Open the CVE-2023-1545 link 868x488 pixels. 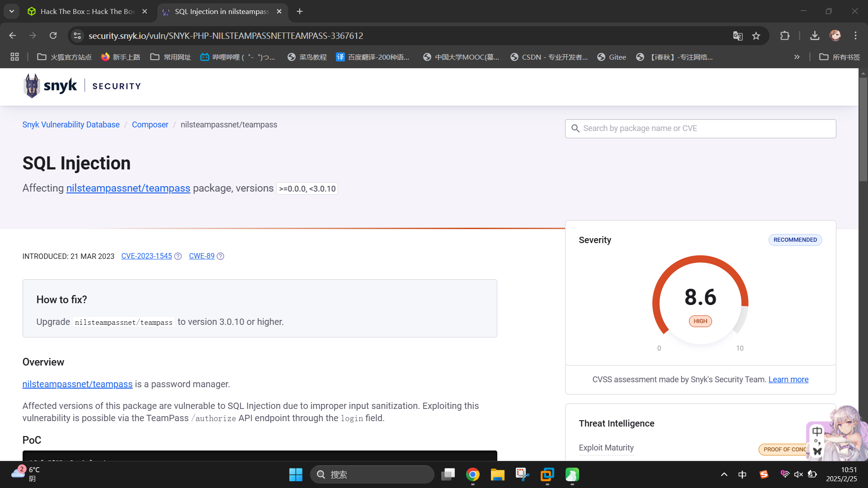tap(146, 256)
